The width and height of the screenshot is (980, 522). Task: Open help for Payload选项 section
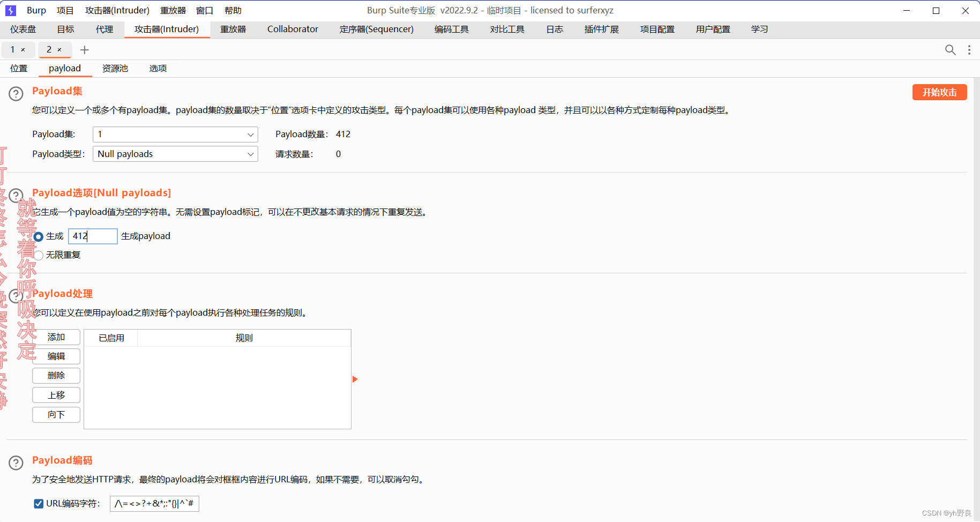point(16,195)
